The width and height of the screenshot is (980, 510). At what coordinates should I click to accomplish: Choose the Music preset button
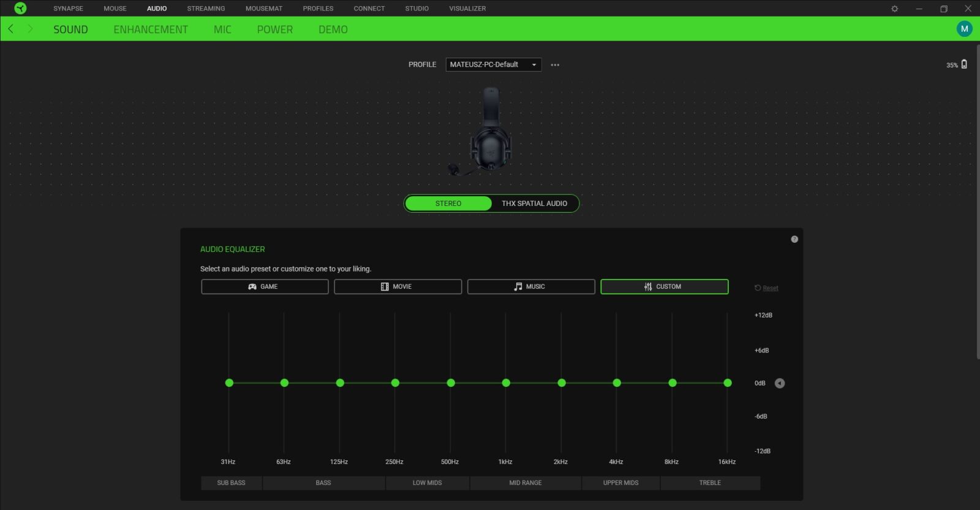click(530, 287)
